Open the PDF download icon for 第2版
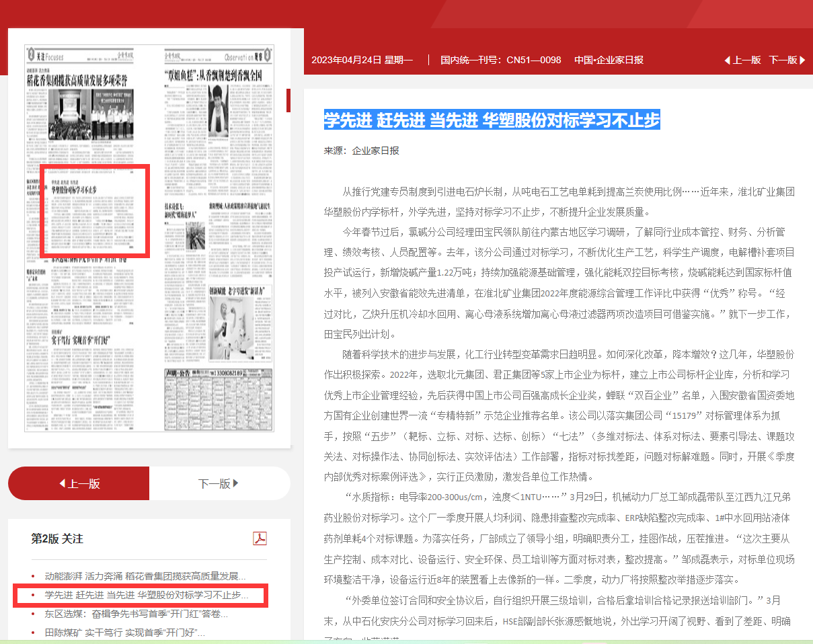Screen dimensions: 813x644 point(260,538)
